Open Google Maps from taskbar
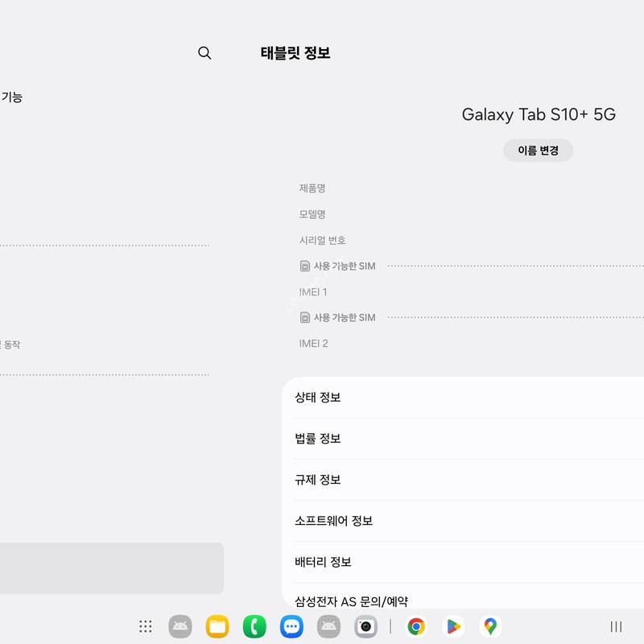Screen dimensions: 644x644 490,626
